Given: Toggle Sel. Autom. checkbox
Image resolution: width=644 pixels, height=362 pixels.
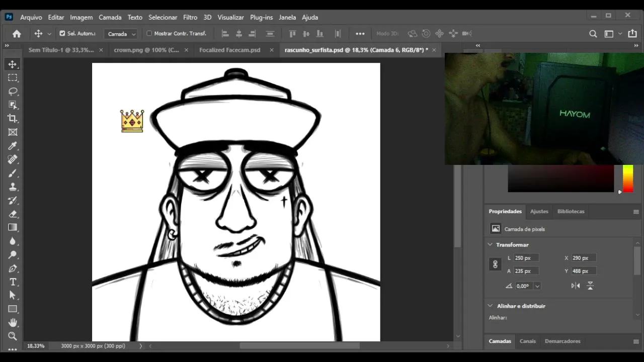Looking at the screenshot, I should click(x=62, y=34).
